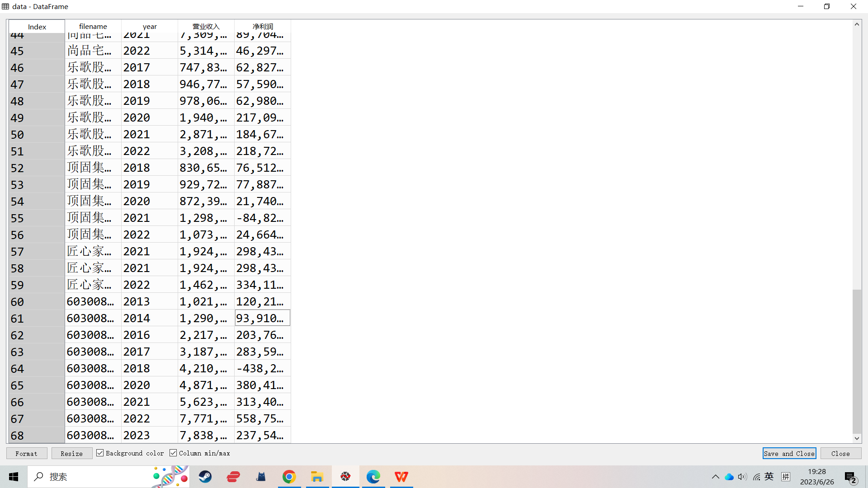
Task: Click the Index column header
Action: point(37,26)
